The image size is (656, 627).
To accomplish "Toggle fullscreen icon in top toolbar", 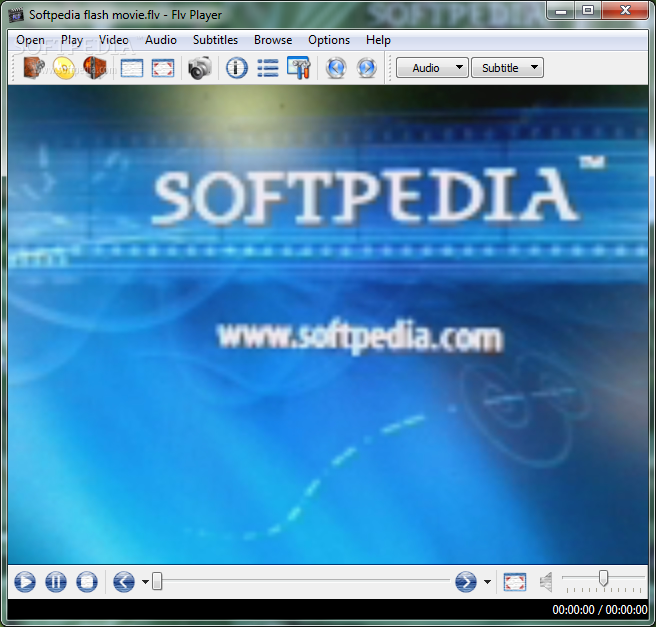I will pos(163,68).
